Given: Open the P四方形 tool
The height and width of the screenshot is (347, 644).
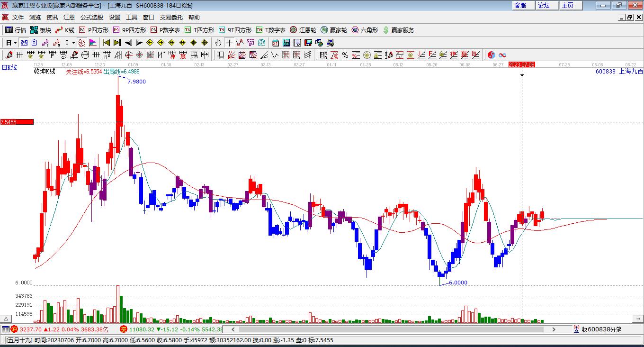Looking at the screenshot, I should click(93, 30).
